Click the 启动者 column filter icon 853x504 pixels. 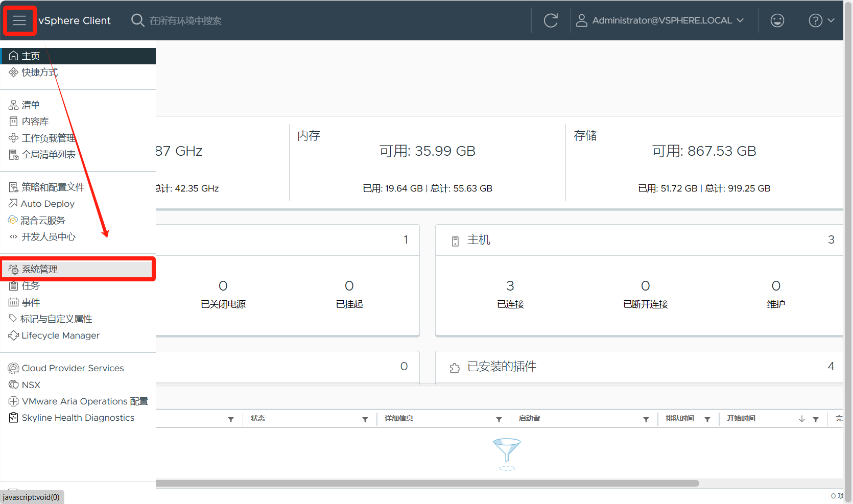click(x=646, y=419)
